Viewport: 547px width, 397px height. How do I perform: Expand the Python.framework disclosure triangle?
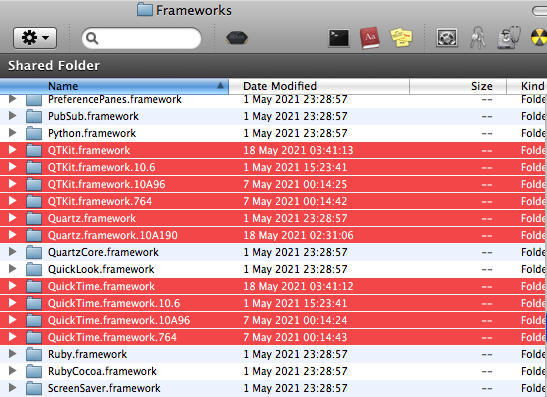pyautogui.click(x=13, y=133)
